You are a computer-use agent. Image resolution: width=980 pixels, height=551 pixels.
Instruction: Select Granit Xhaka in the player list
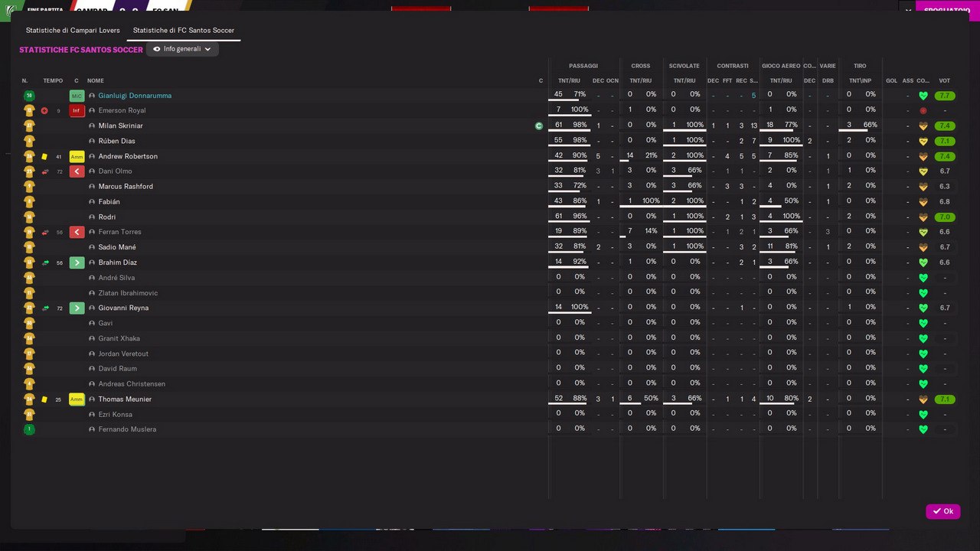coord(119,338)
